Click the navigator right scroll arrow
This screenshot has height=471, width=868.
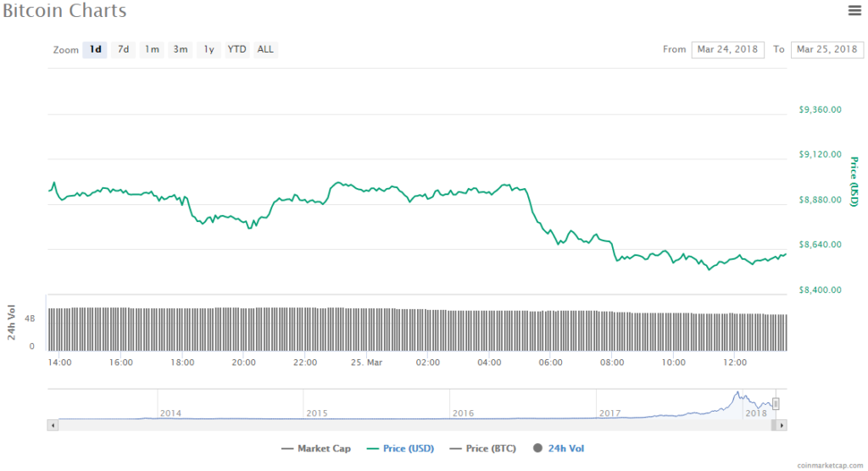(782, 425)
